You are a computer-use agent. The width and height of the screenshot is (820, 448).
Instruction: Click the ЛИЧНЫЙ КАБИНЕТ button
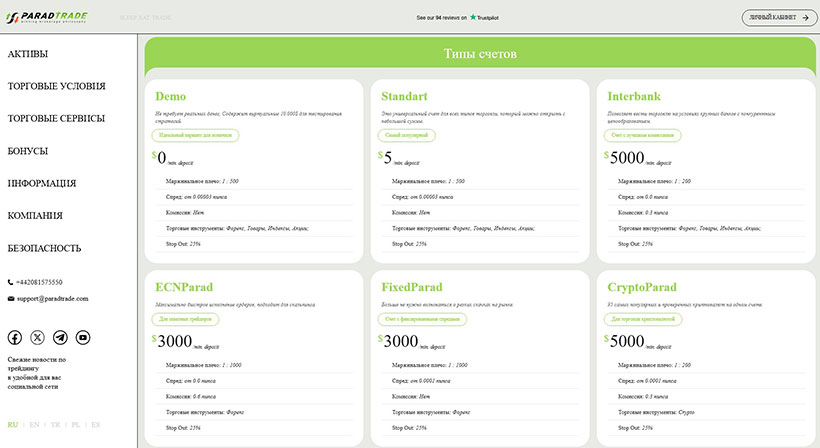(778, 17)
